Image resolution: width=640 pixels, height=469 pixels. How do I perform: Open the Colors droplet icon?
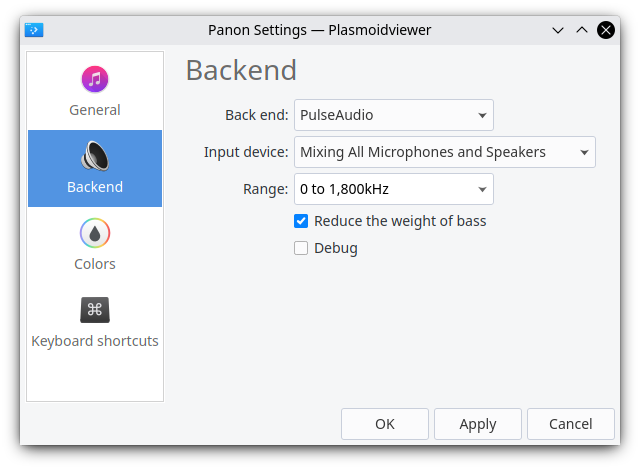coord(95,233)
